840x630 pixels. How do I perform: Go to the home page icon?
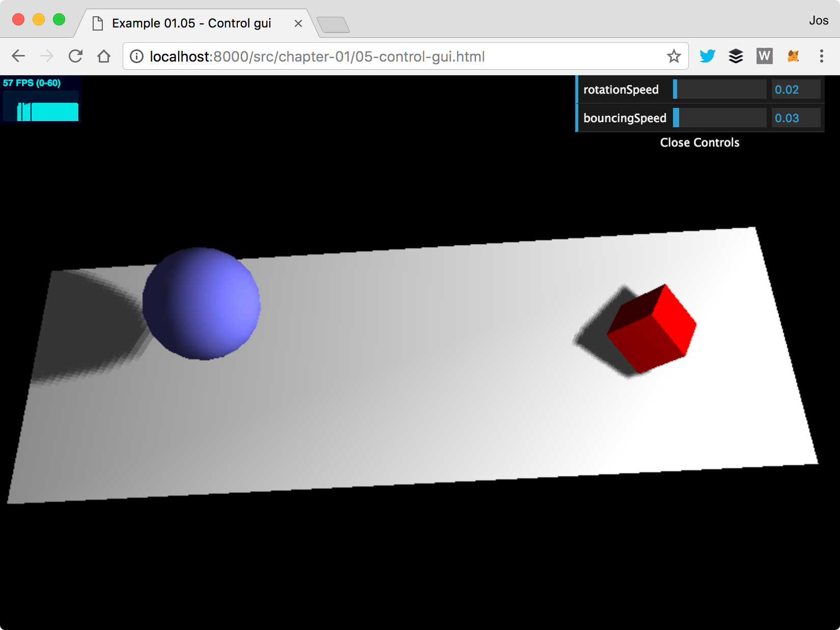104,56
